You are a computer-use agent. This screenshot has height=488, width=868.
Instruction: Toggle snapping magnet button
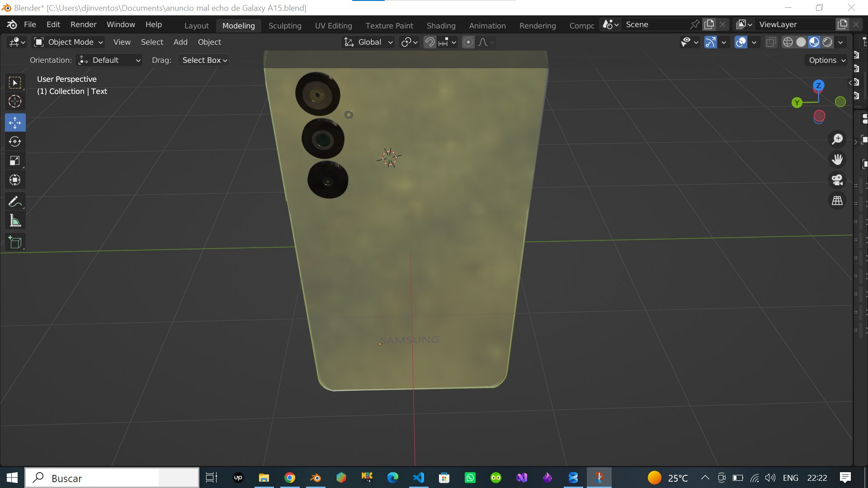[430, 42]
